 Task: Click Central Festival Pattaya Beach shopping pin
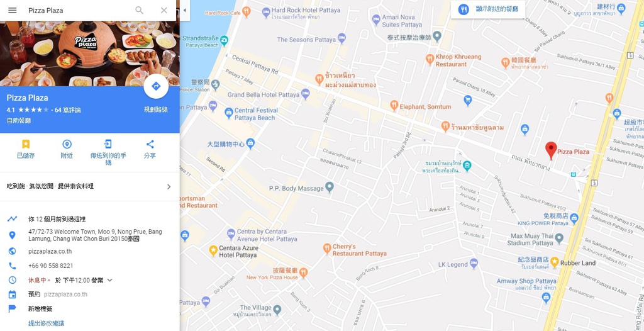point(229,112)
